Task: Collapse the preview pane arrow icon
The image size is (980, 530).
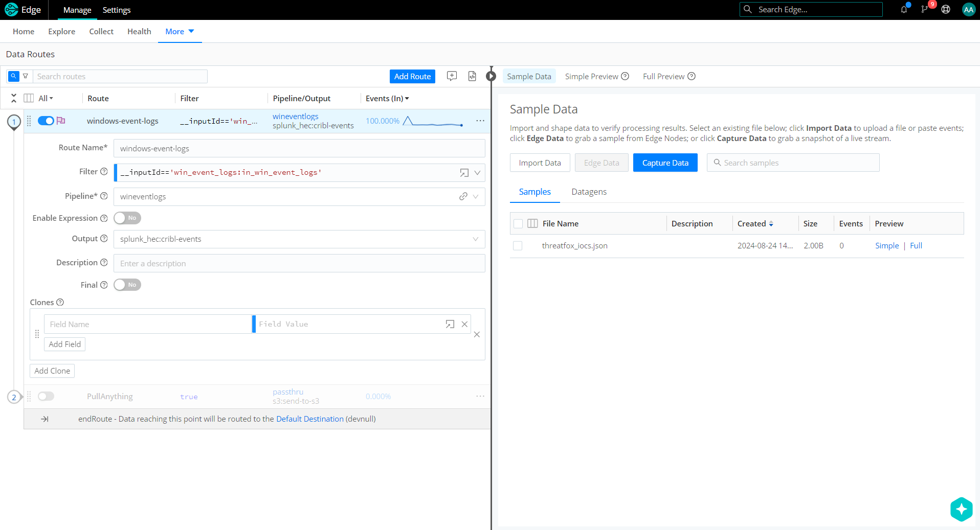Action: coord(491,76)
